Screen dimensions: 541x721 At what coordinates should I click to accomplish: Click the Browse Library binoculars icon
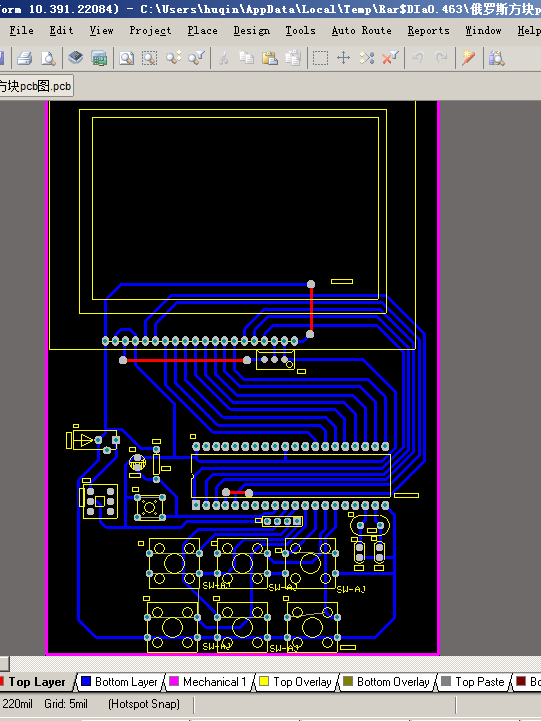click(496, 58)
